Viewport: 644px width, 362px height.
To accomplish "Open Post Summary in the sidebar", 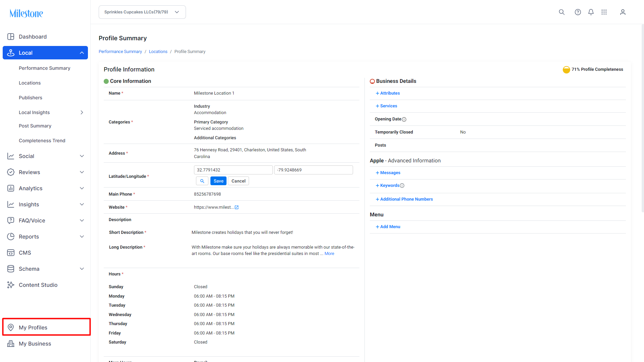I will point(35,126).
